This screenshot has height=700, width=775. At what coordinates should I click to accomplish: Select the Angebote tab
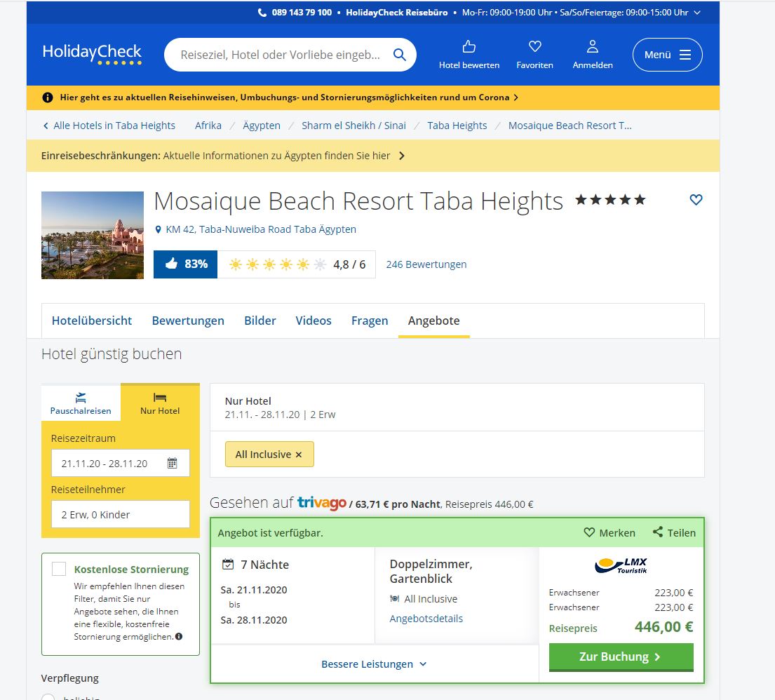[434, 321]
